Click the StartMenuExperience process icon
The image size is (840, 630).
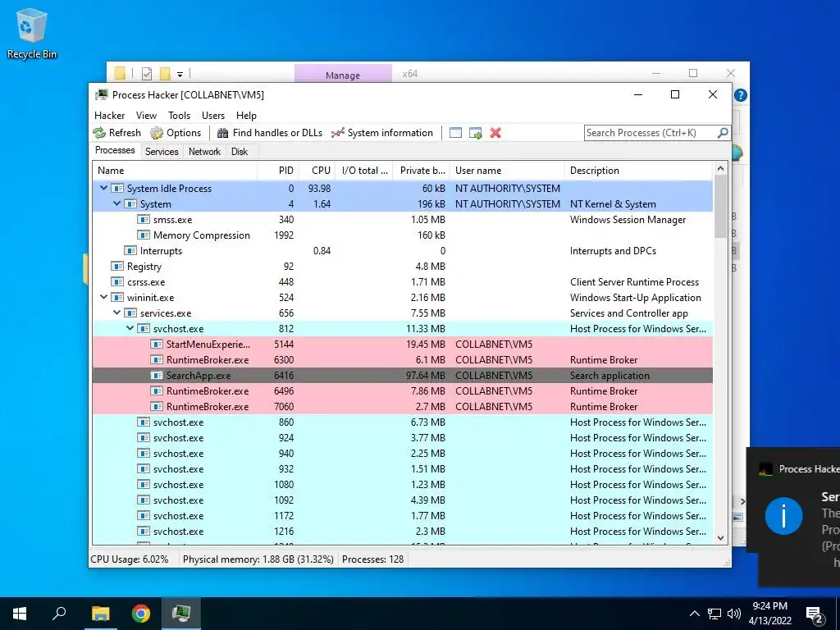point(157,345)
